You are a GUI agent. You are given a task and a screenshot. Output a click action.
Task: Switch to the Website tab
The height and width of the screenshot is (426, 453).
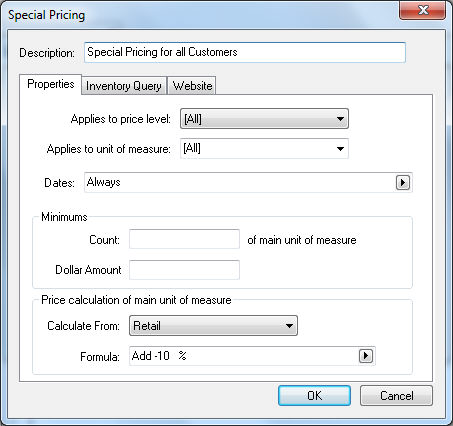pyautogui.click(x=192, y=86)
